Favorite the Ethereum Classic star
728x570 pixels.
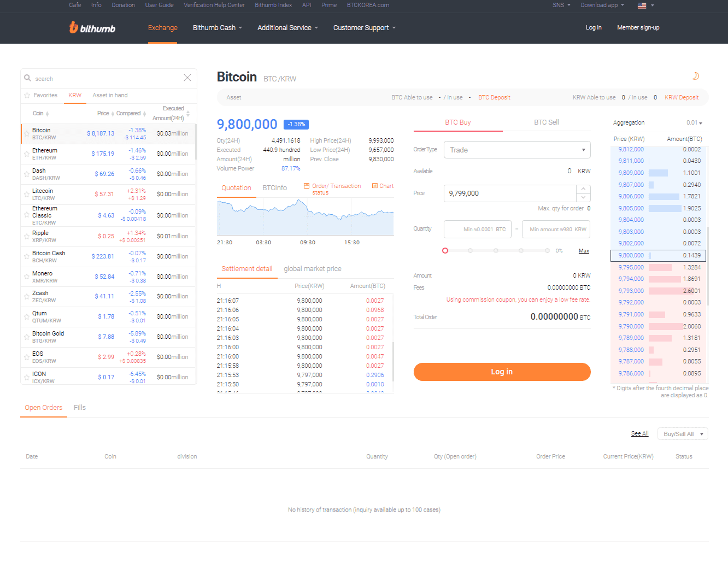tap(27, 215)
